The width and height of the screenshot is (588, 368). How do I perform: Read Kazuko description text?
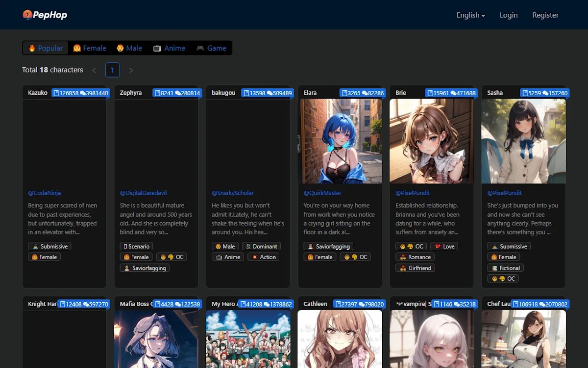click(63, 219)
